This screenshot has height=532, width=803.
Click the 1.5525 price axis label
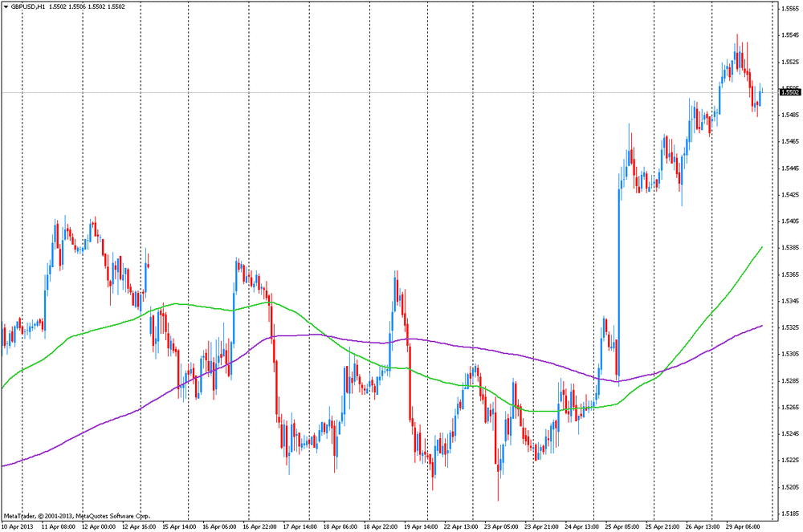click(791, 62)
